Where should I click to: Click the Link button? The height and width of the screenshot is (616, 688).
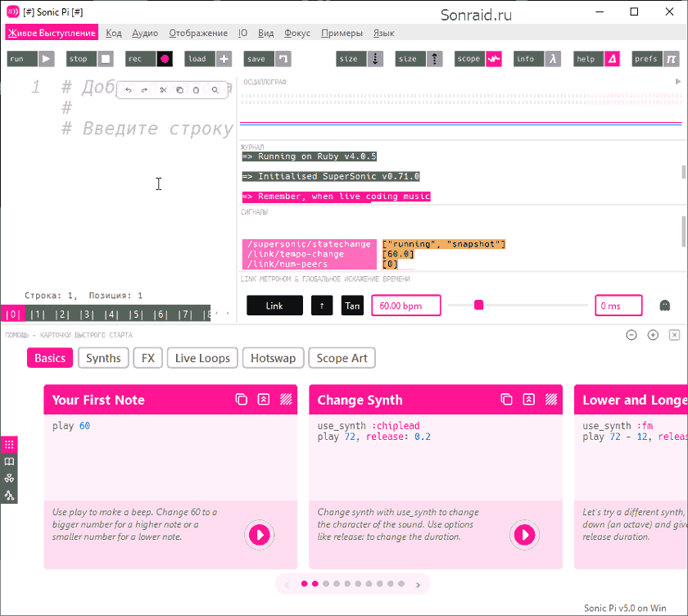pyautogui.click(x=274, y=306)
